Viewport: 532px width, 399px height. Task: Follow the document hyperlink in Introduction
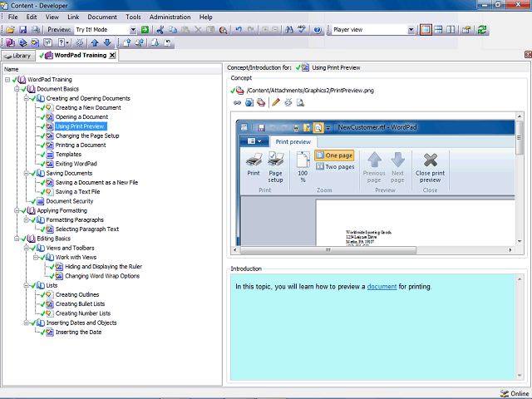coord(382,287)
